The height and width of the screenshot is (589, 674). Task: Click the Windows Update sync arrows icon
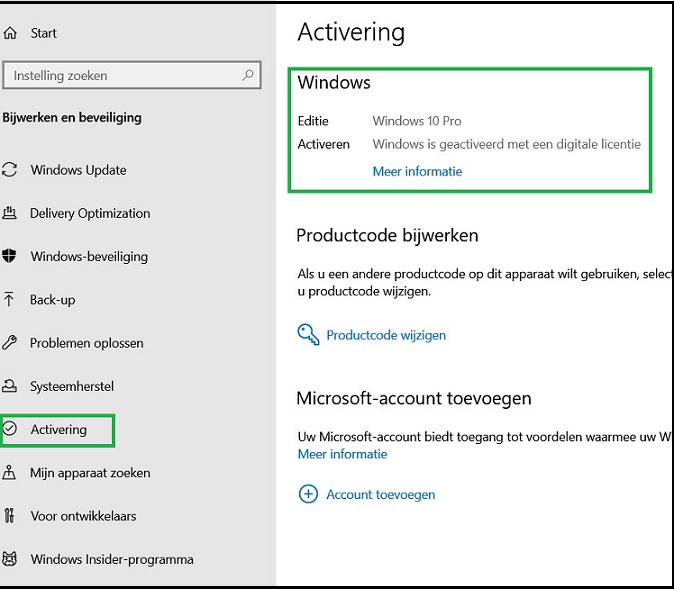click(9, 169)
